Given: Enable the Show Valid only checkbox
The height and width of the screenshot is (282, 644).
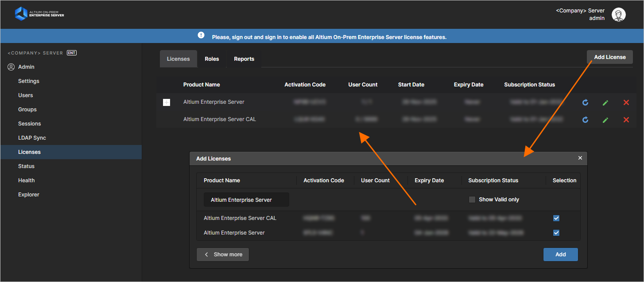Looking at the screenshot, I should click(472, 200).
